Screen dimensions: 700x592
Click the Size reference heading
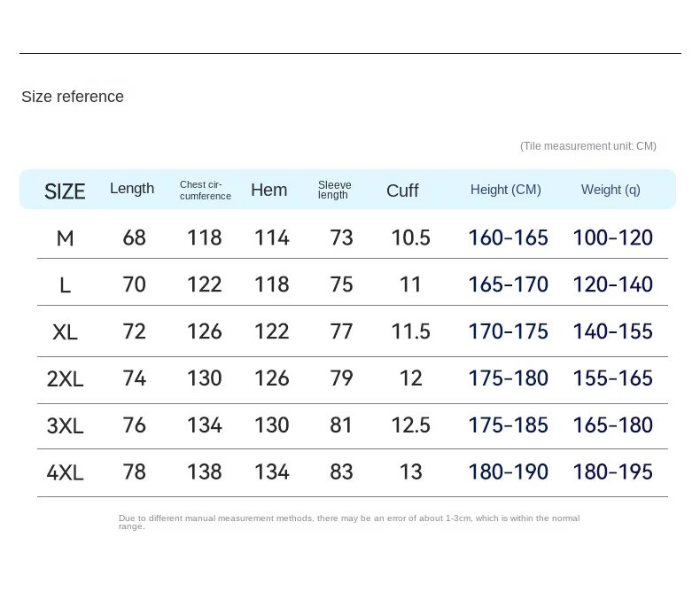[73, 97]
